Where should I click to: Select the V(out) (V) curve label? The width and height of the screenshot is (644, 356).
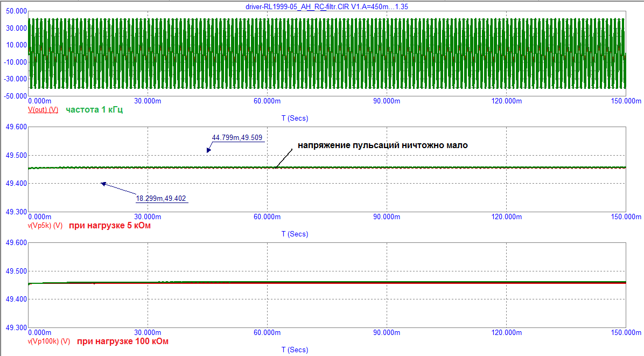coord(43,110)
